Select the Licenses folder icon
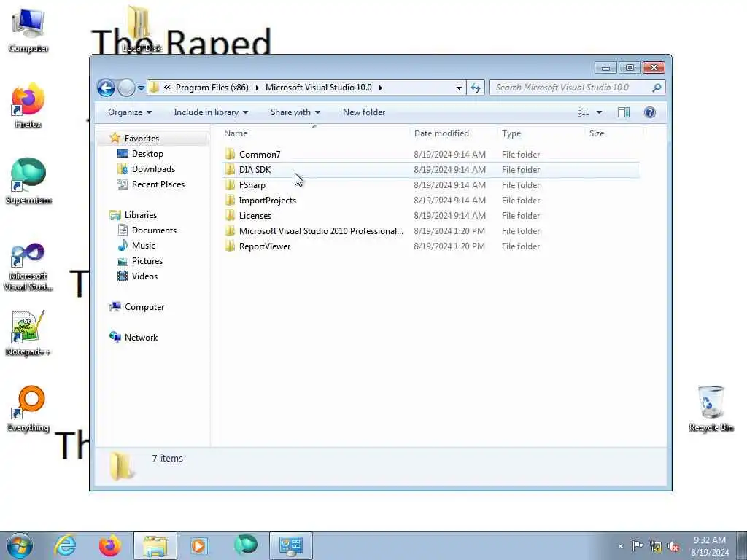Screen dimensions: 747x560 pos(230,215)
